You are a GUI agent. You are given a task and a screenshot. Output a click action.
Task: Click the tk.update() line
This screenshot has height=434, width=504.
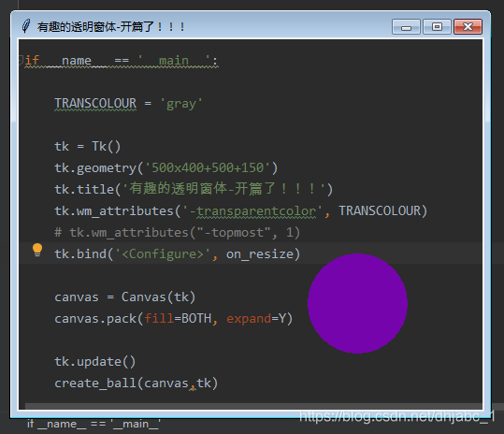point(94,362)
